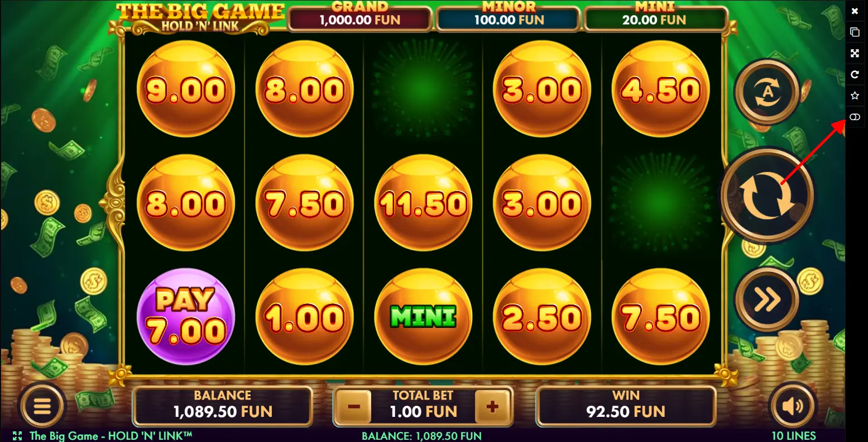Increase total bet with the plus button
This screenshot has width=868, height=442.
pyautogui.click(x=492, y=406)
